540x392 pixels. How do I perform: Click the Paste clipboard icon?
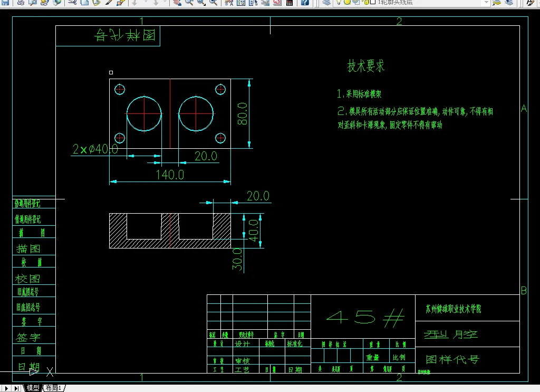pos(97,3)
